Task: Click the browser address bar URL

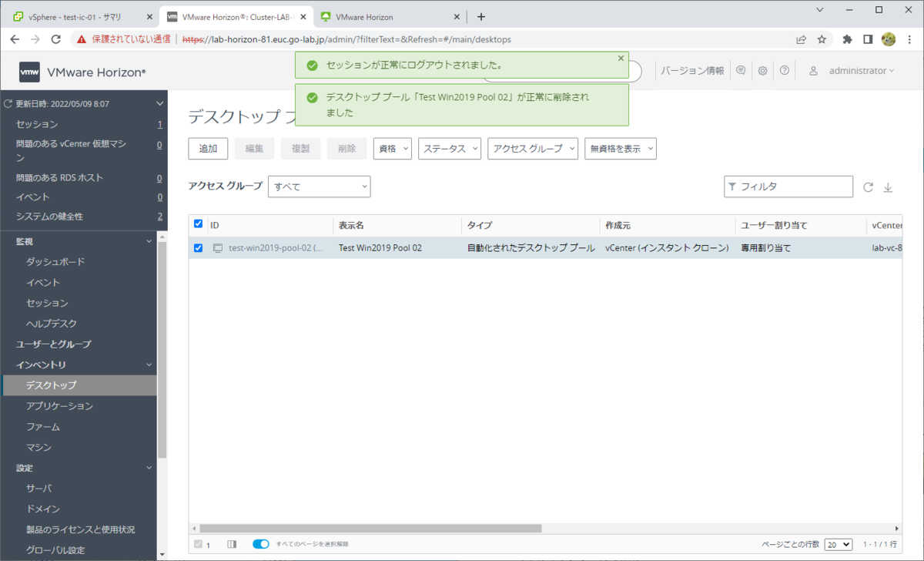Action: tap(346, 39)
